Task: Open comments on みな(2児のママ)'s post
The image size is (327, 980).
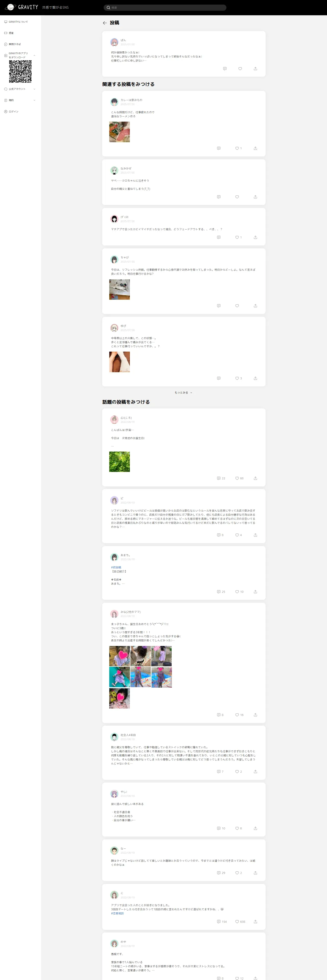Action: (220, 715)
